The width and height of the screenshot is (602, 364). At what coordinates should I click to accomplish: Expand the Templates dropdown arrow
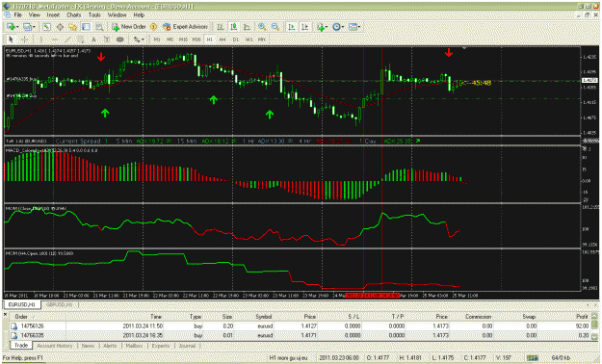(358, 27)
